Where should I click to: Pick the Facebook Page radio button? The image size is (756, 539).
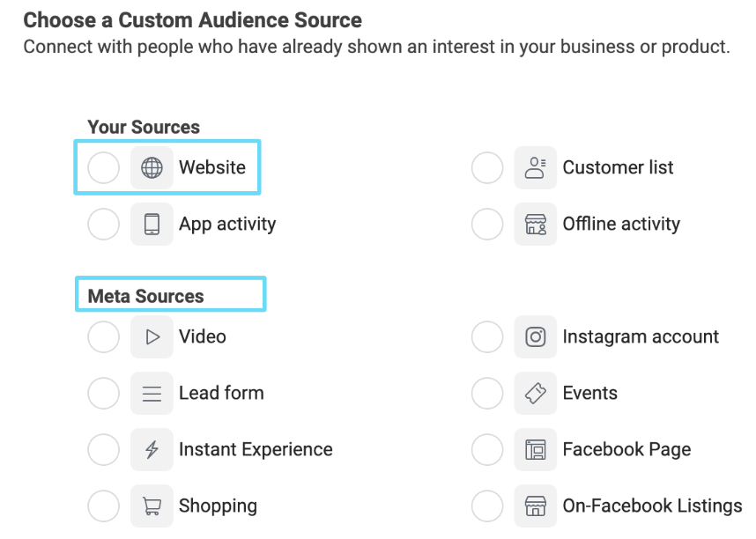click(x=487, y=450)
